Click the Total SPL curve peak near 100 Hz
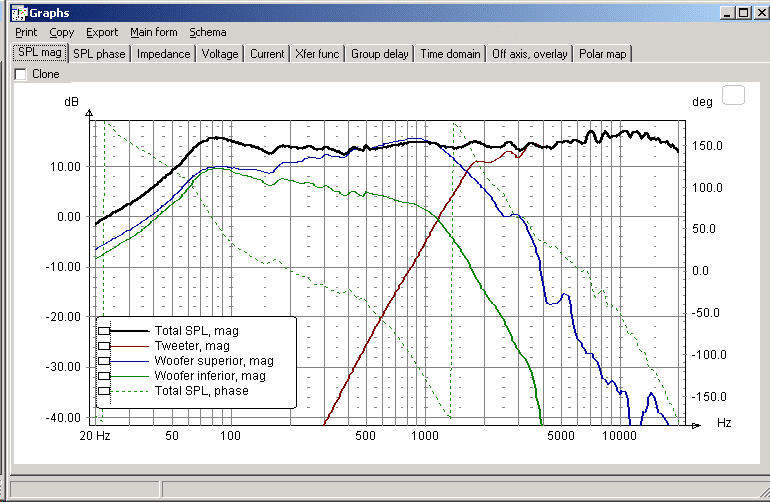 (x=212, y=139)
